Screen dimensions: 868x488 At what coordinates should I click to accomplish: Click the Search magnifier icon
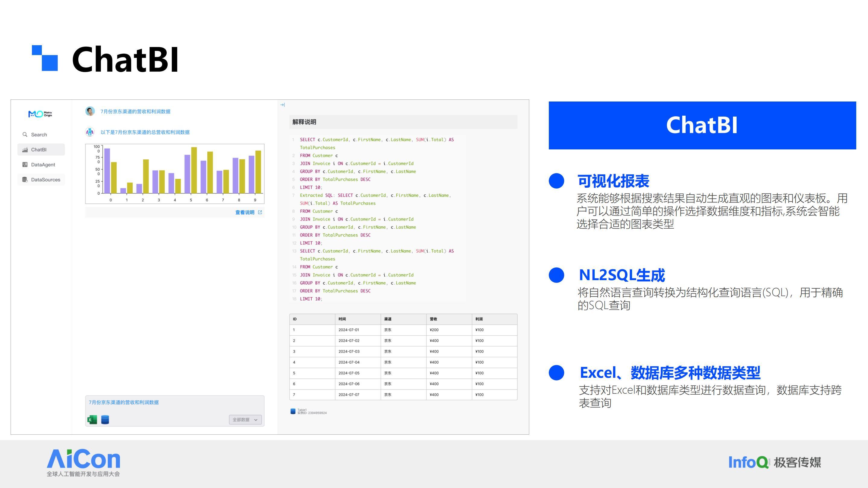click(25, 134)
